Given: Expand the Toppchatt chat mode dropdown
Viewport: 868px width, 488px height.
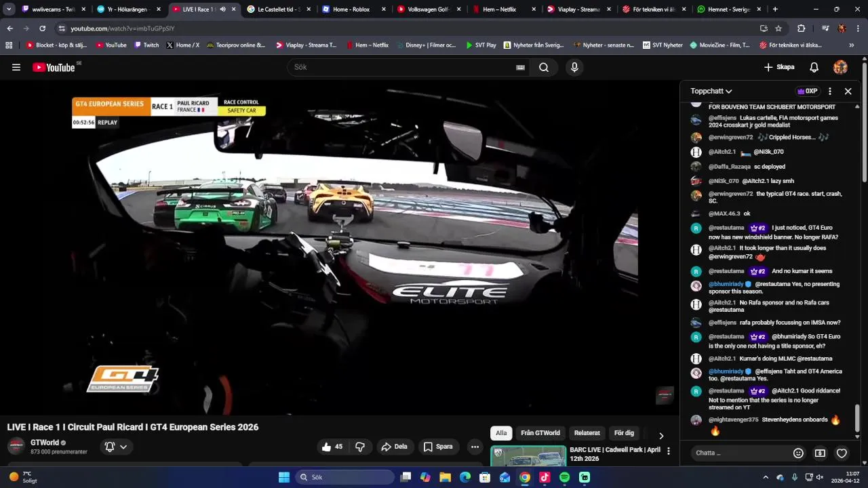Looking at the screenshot, I should [x=711, y=91].
